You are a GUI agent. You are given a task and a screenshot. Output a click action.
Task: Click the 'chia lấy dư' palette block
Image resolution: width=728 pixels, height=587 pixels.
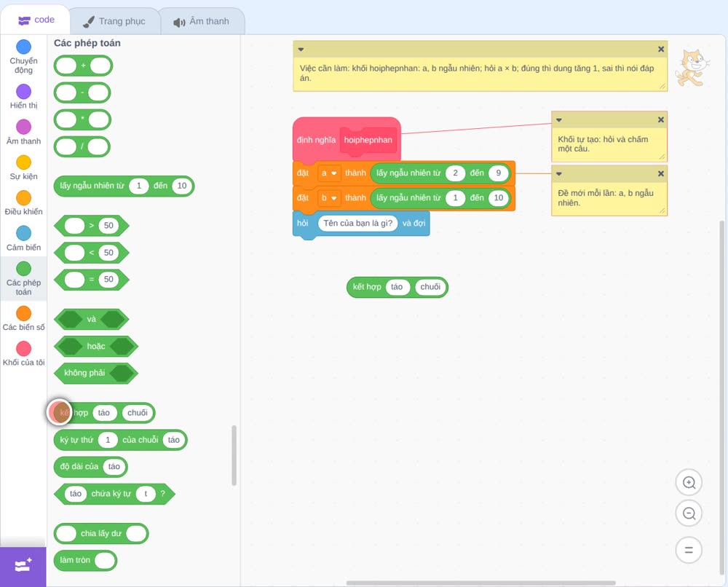pyautogui.click(x=101, y=534)
